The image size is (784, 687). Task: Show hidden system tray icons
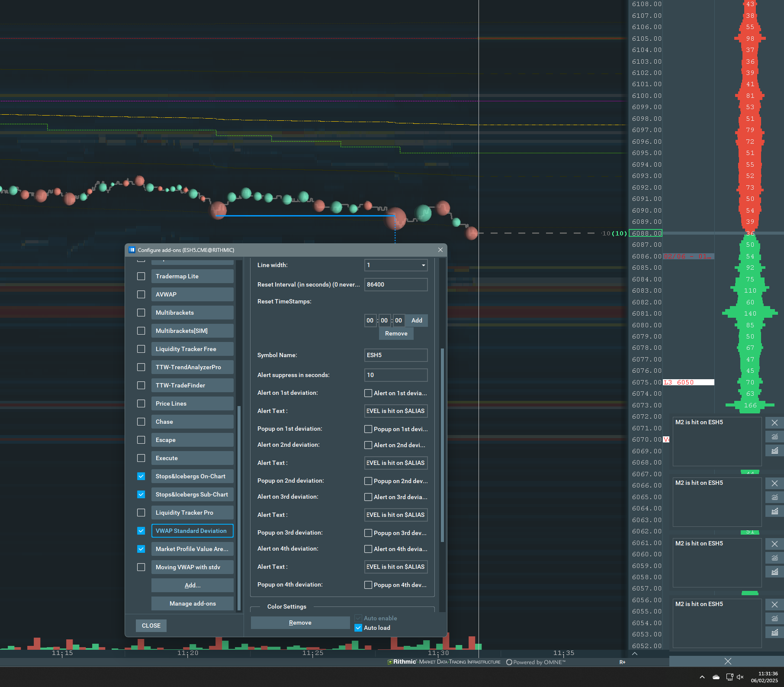tap(702, 677)
